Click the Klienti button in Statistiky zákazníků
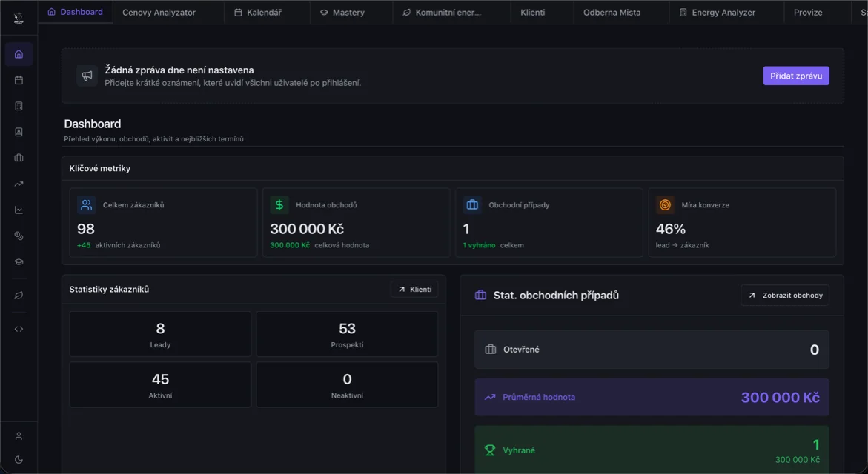868x474 pixels. tap(414, 290)
